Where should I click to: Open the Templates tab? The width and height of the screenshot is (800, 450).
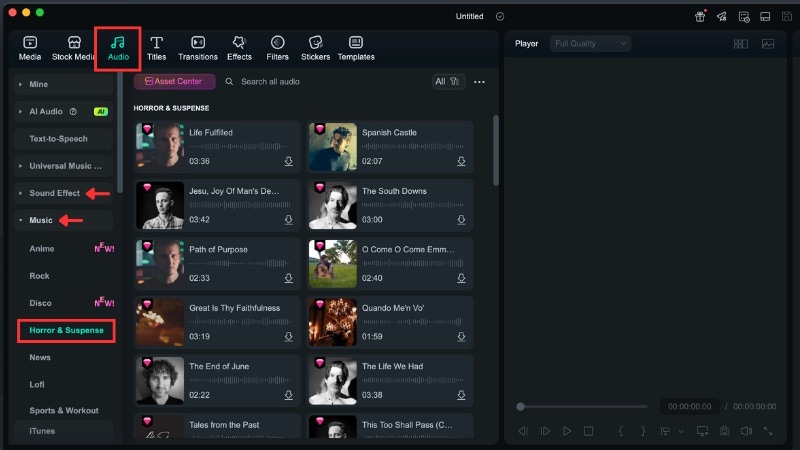tap(356, 48)
